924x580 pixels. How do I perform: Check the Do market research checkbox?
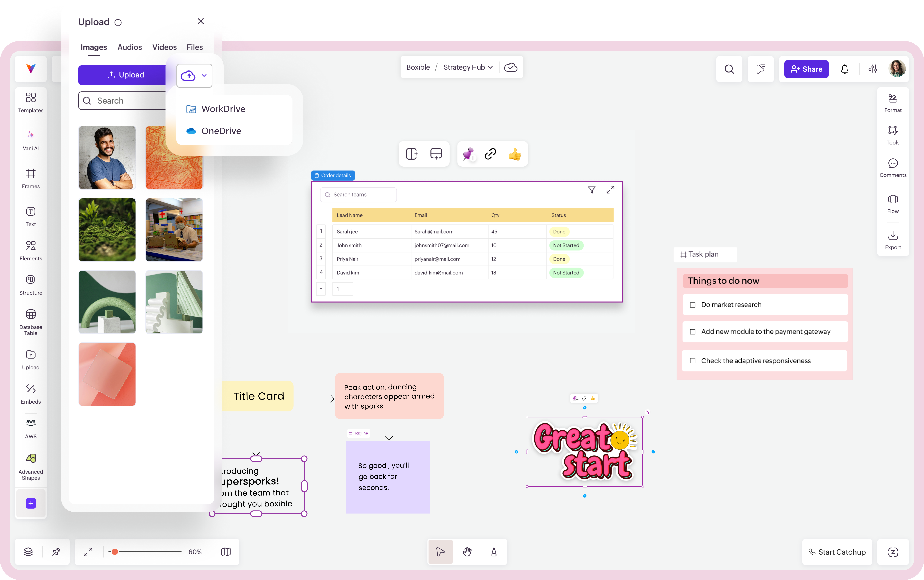pos(692,305)
